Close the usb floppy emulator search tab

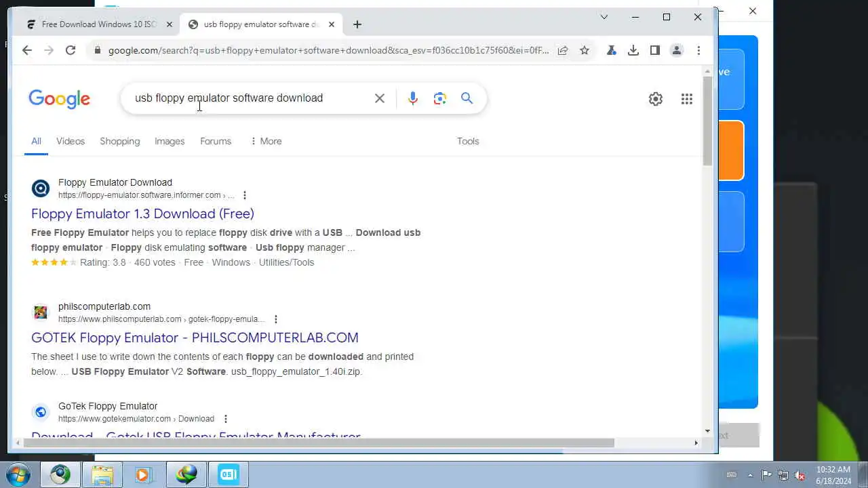[332, 24]
